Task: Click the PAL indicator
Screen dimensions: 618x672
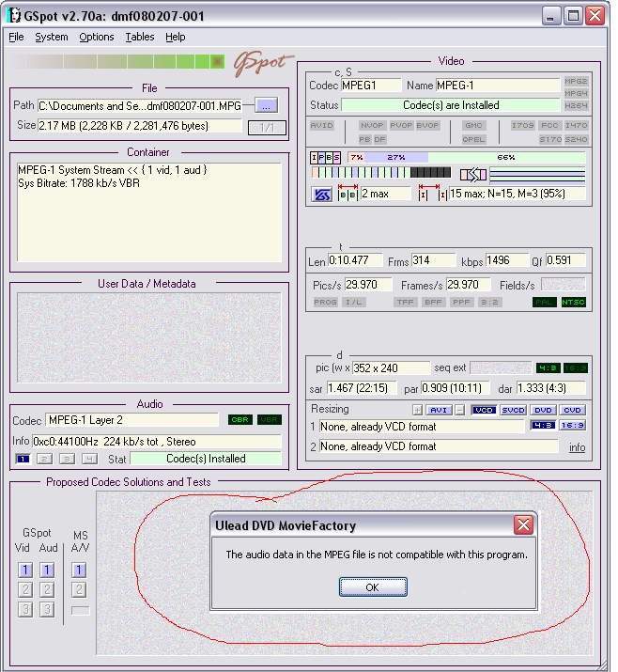Action: pos(545,302)
